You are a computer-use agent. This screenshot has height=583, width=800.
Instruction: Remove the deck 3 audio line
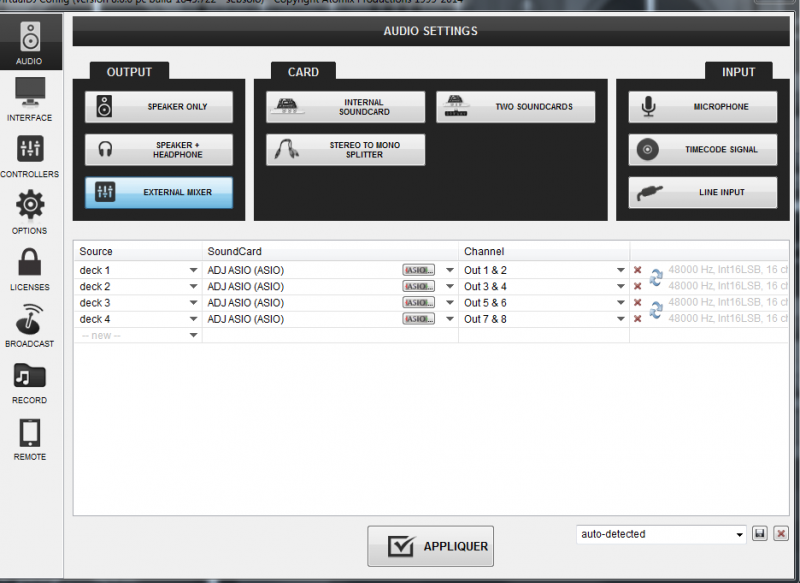tap(637, 303)
